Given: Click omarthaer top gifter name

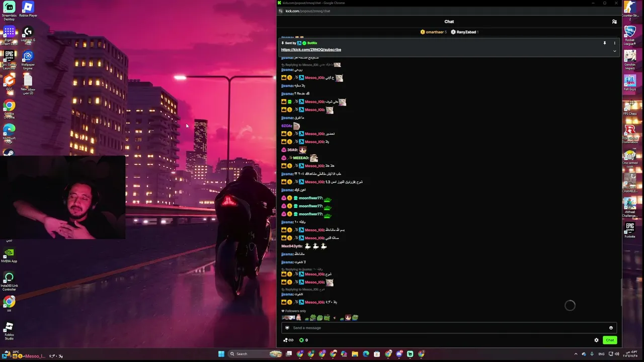Looking at the screenshot, I should point(435,32).
